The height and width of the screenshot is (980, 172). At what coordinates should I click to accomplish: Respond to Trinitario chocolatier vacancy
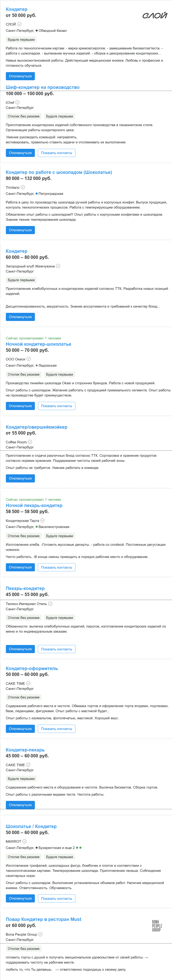click(20, 230)
